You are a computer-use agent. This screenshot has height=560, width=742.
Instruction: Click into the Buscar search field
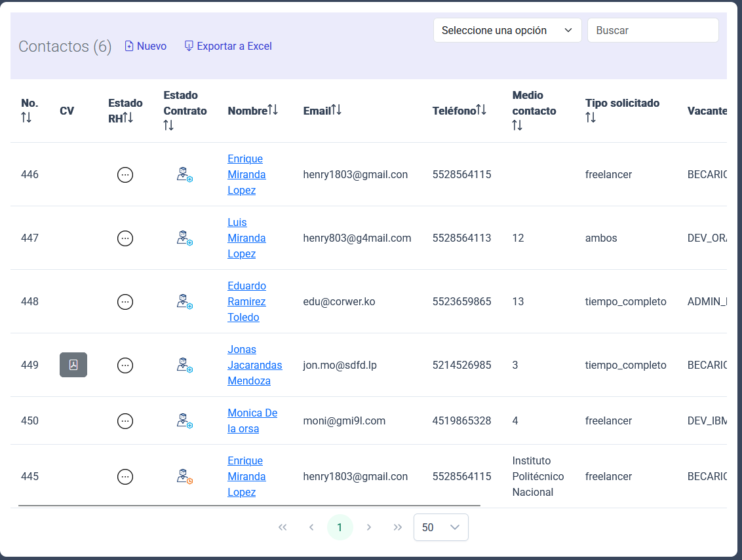tap(653, 30)
